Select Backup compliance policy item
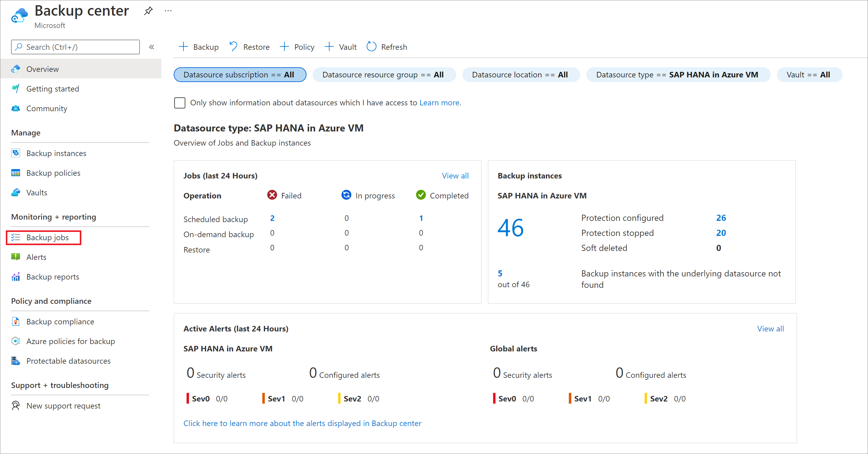The width and height of the screenshot is (868, 454). (60, 321)
